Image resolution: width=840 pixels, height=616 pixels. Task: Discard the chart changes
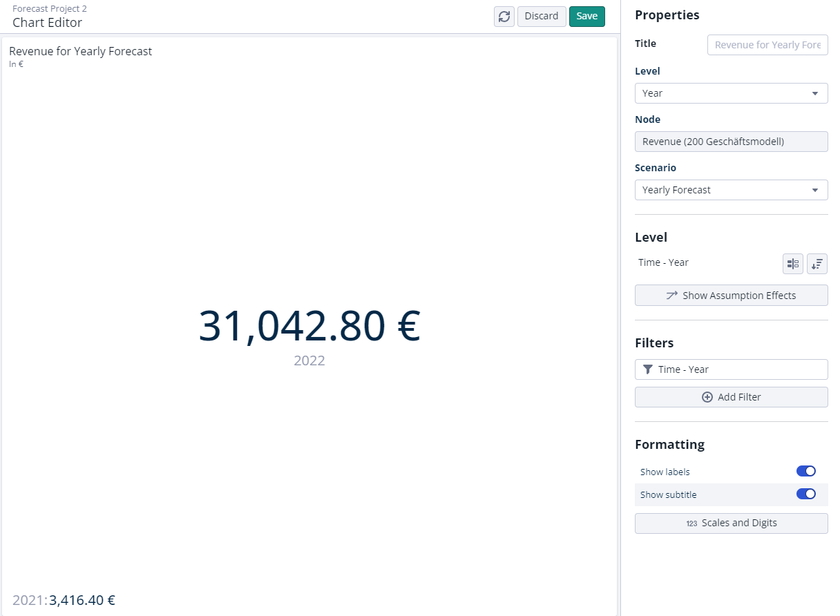(542, 17)
